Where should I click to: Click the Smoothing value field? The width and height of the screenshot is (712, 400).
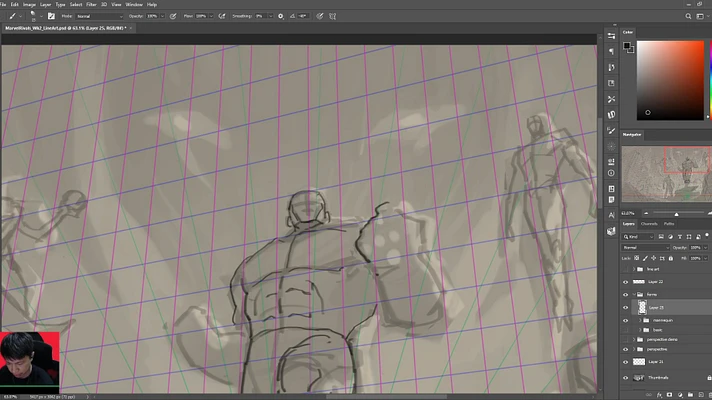click(261, 16)
